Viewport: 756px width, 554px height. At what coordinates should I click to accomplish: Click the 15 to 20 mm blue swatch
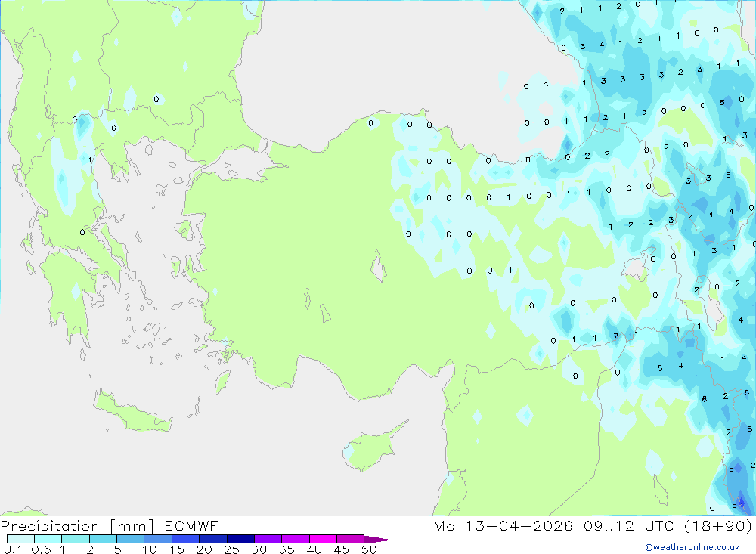click(x=186, y=539)
